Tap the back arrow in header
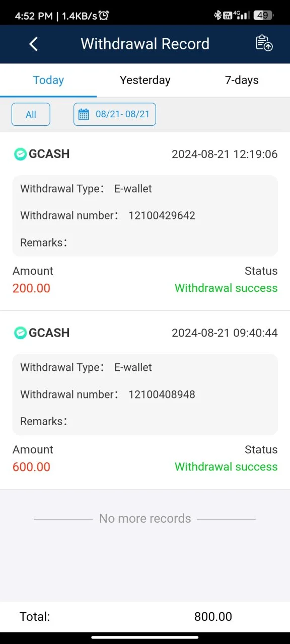 33,44
